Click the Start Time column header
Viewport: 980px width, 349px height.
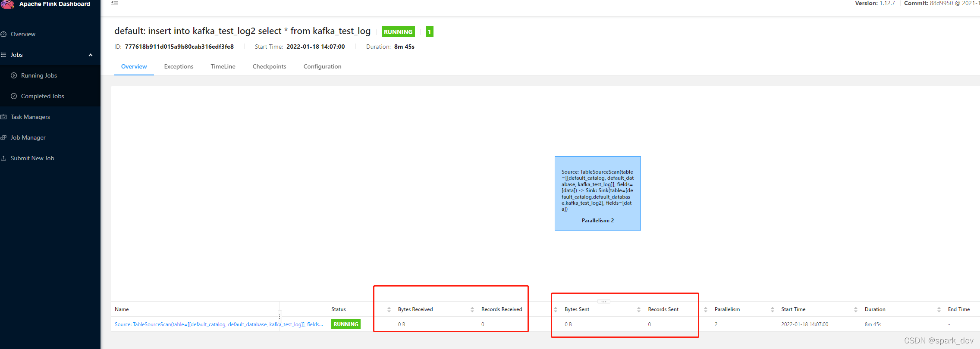(x=793, y=309)
